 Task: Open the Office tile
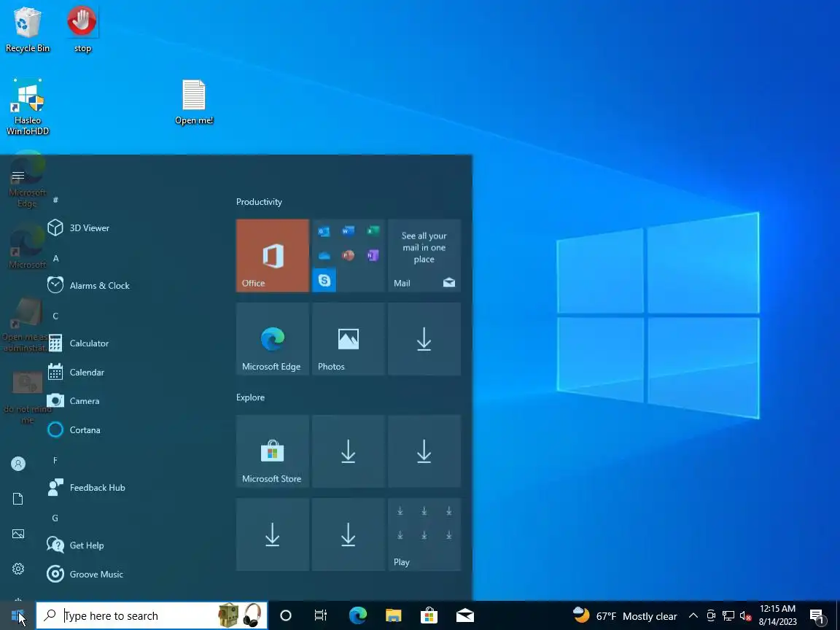(x=273, y=255)
